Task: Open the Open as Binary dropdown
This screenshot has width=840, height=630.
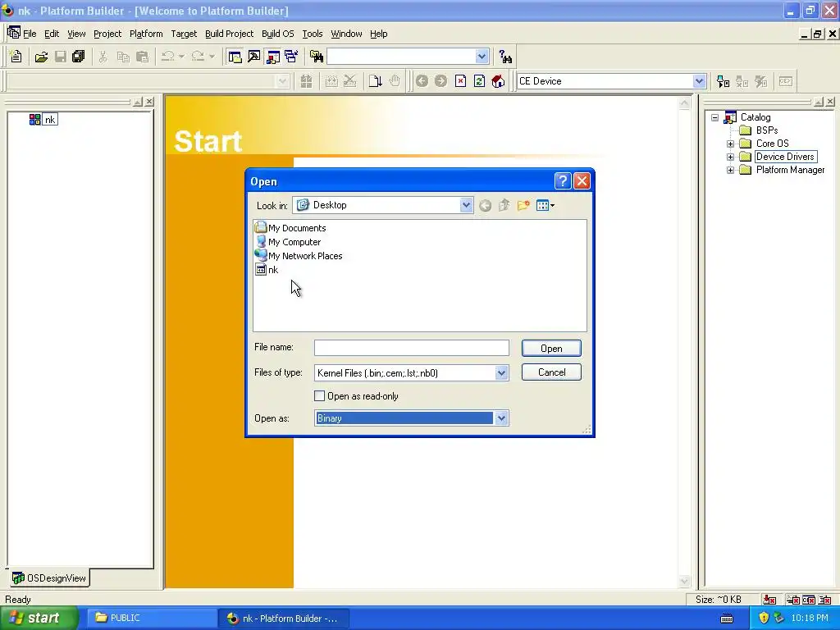Action: (x=501, y=418)
